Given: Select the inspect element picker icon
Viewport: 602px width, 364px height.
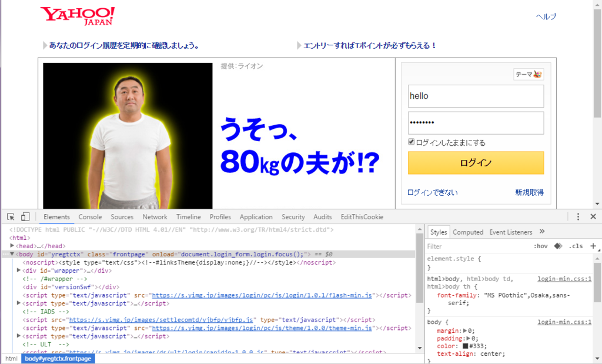Looking at the screenshot, I should tap(11, 216).
